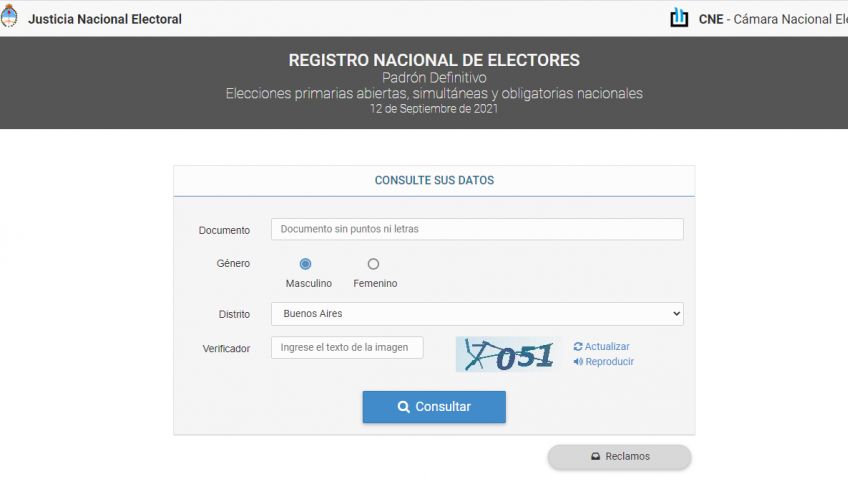Click the CNE logo icon
This screenshot has width=848, height=477.
680,18
